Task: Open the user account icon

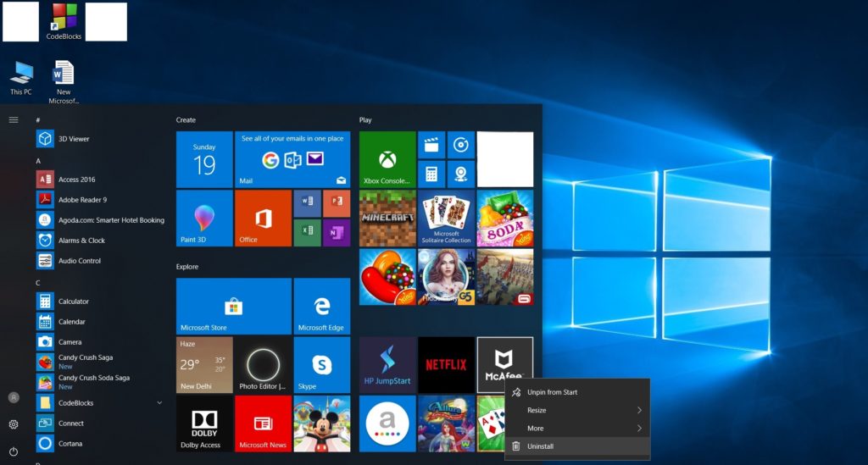Action: click(x=14, y=397)
